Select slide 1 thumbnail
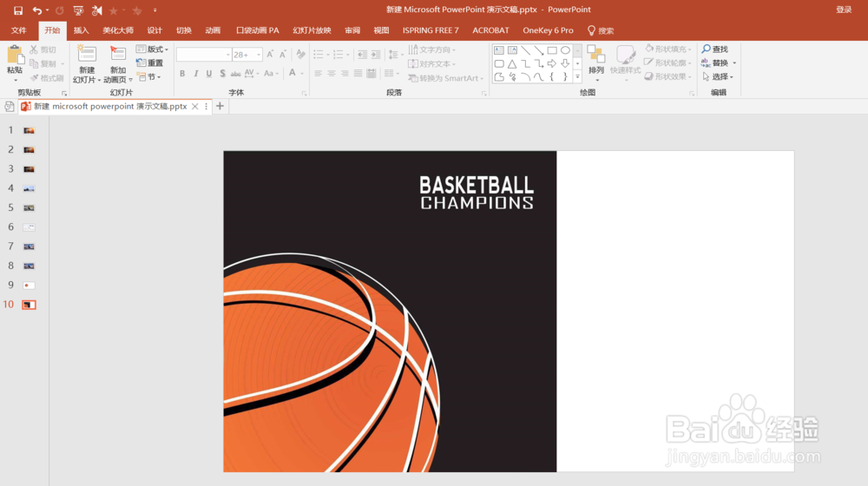 point(29,131)
